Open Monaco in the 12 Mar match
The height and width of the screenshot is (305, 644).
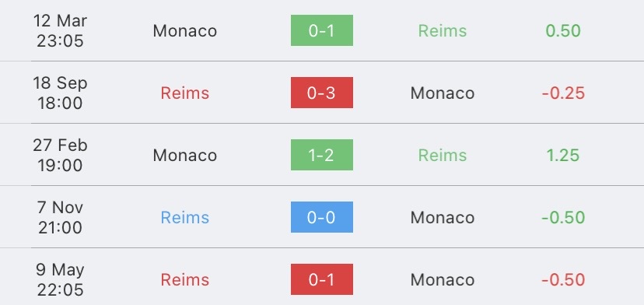tap(185, 31)
